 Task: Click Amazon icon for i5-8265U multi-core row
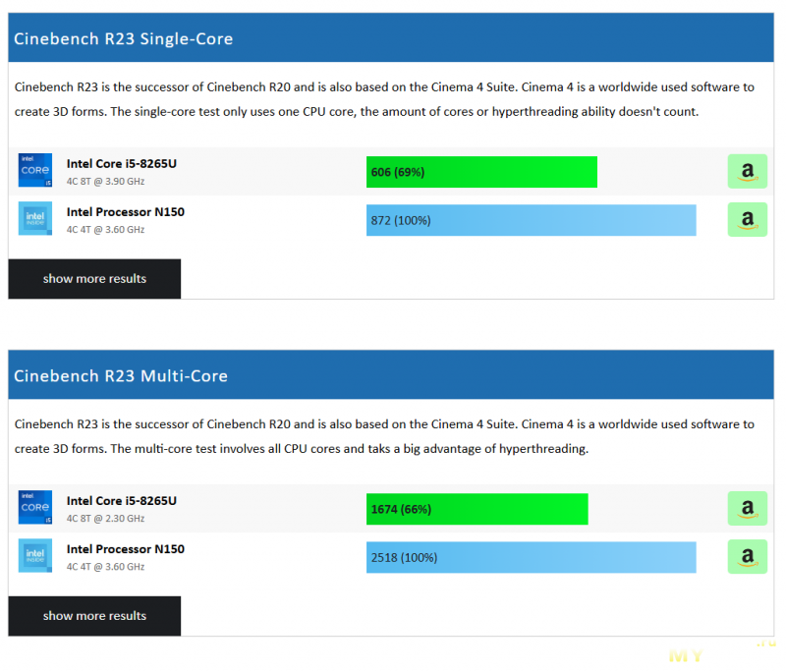point(747,508)
